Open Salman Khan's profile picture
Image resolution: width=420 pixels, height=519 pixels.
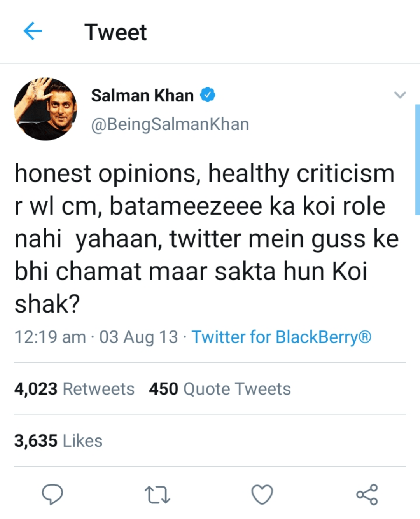click(45, 109)
